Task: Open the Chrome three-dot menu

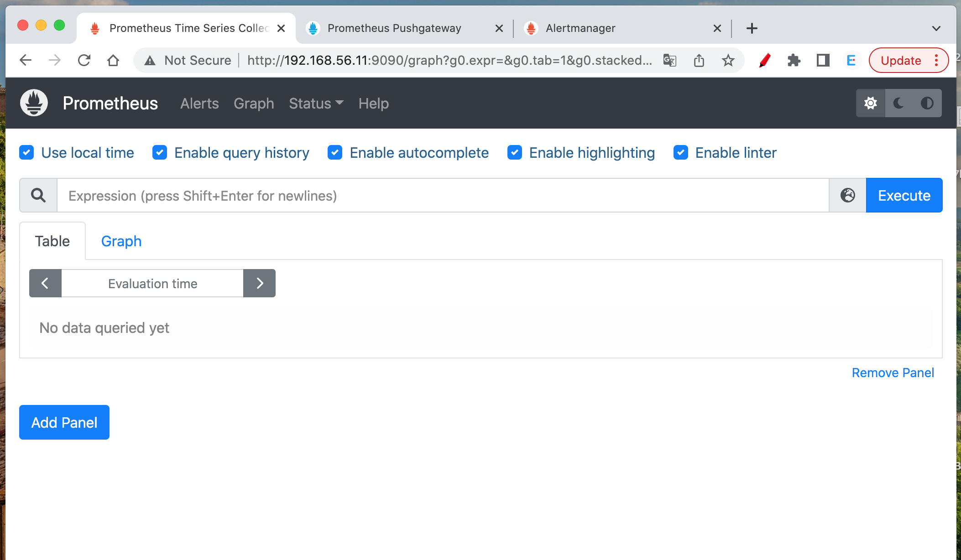Action: (x=936, y=60)
